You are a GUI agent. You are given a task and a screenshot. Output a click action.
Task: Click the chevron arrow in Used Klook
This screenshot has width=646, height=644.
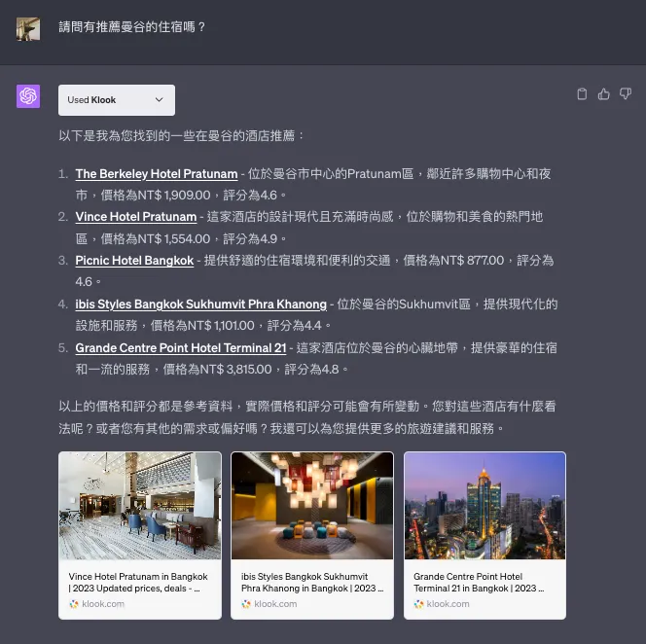click(x=159, y=99)
